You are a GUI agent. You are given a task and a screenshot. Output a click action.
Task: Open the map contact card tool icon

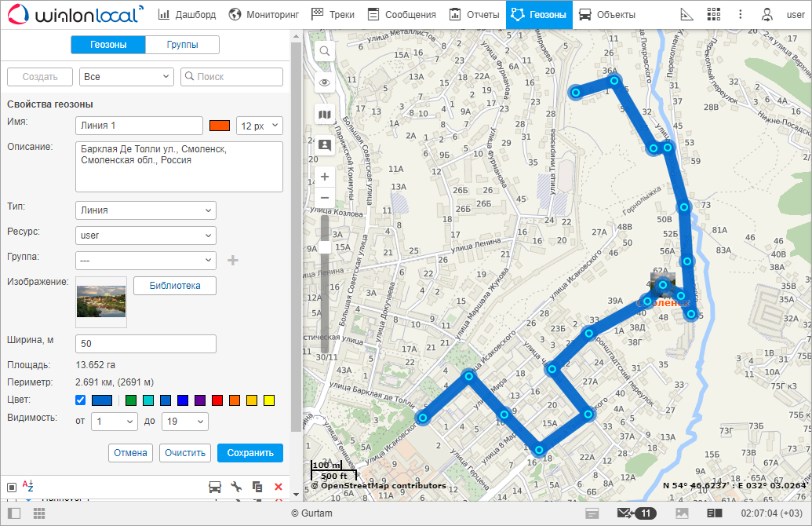[325, 145]
